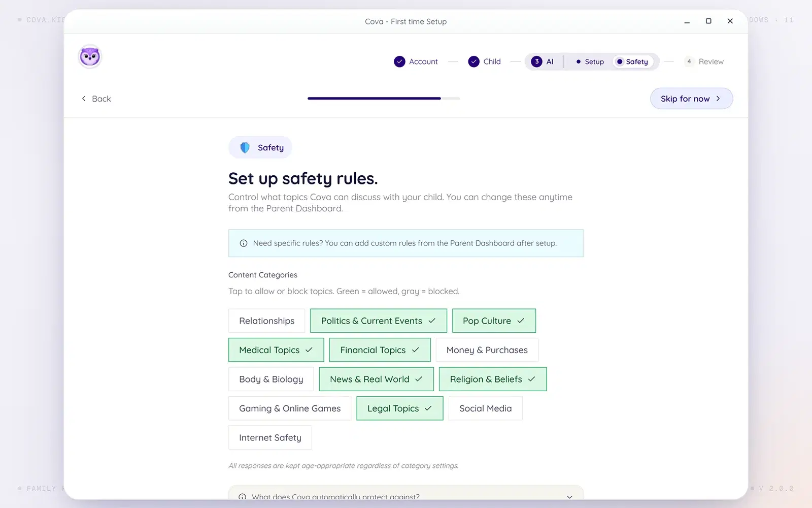Click the 'Tap to allow or block topics' hint
Viewport: 812px width, 508px height.
tap(344, 291)
